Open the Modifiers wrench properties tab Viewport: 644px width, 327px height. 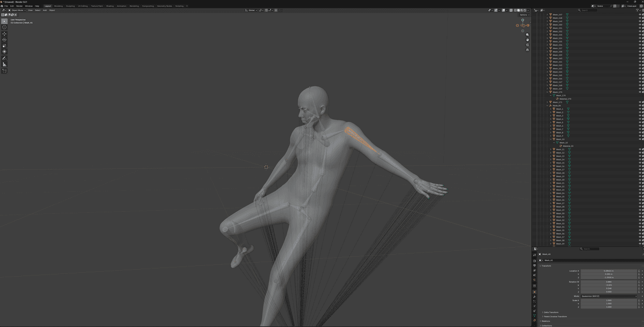[535, 296]
